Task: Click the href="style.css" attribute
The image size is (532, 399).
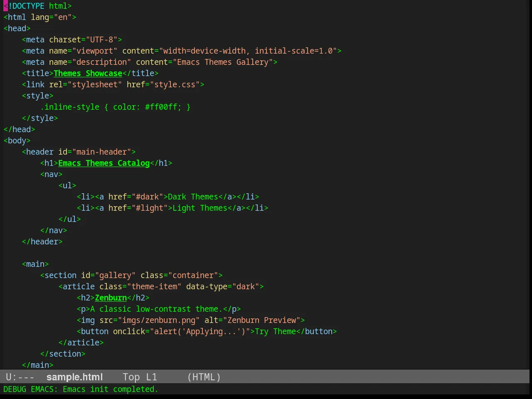Action: pyautogui.click(x=163, y=84)
